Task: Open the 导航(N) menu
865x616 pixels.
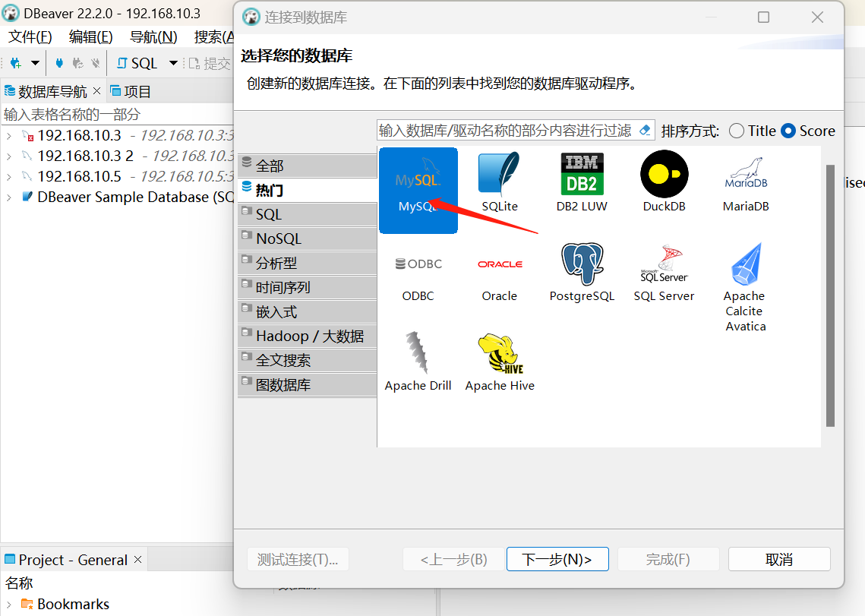Action: coord(153,37)
